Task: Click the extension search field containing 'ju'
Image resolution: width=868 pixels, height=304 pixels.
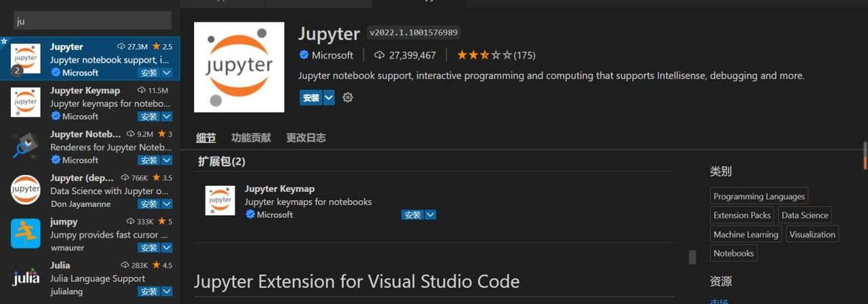Action: pos(92,20)
